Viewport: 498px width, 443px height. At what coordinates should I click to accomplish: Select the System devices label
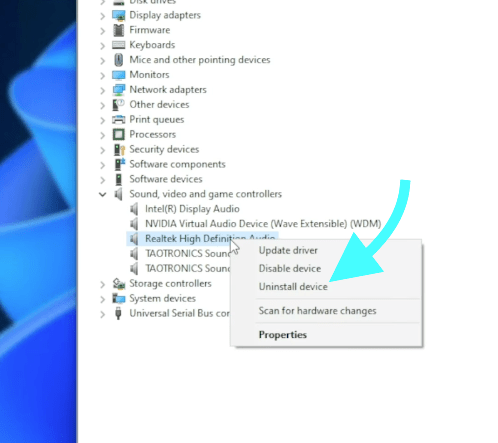162,298
